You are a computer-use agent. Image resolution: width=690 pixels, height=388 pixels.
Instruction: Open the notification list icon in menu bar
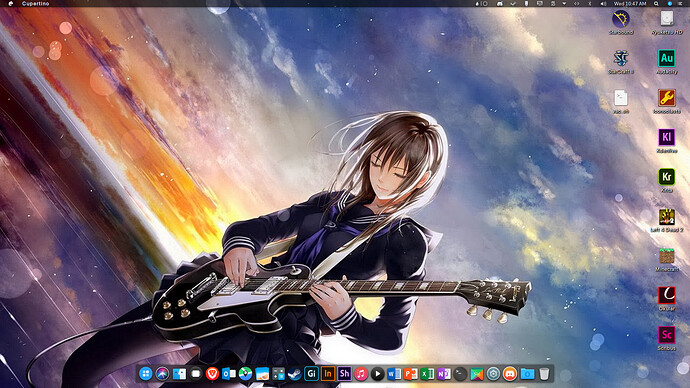(x=680, y=4)
